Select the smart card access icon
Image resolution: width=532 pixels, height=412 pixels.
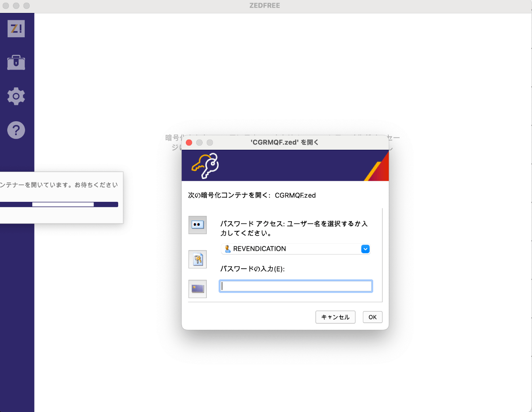click(198, 289)
